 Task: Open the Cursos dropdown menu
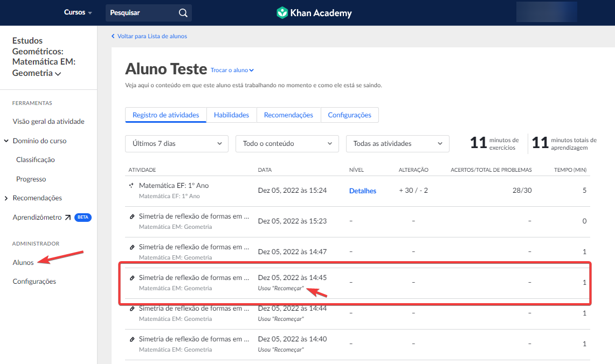[x=78, y=12]
